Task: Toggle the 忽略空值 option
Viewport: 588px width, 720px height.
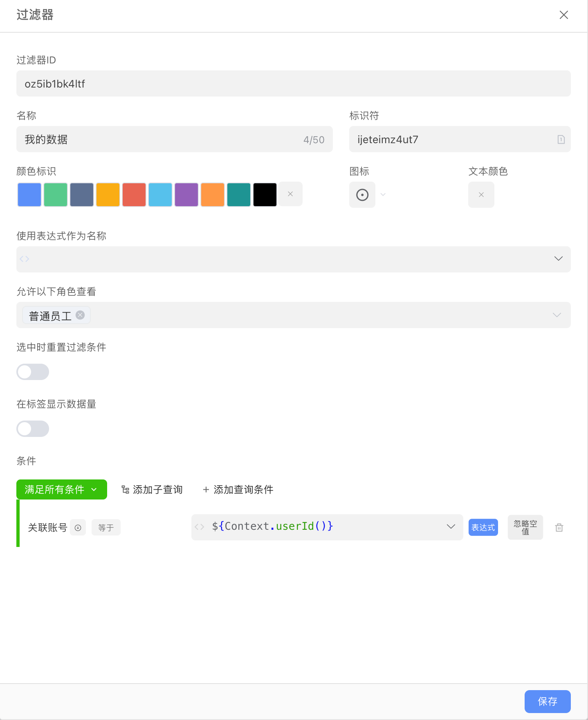Action: 525,527
